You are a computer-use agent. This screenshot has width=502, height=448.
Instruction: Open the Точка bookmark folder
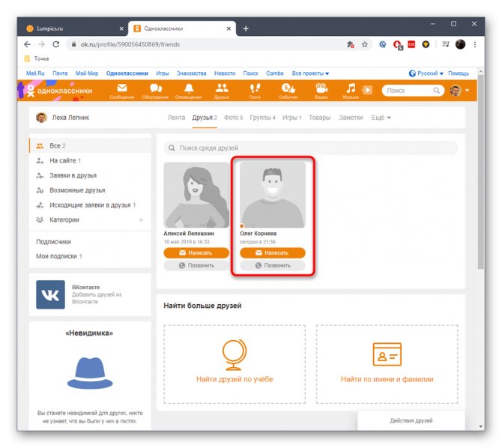37,58
